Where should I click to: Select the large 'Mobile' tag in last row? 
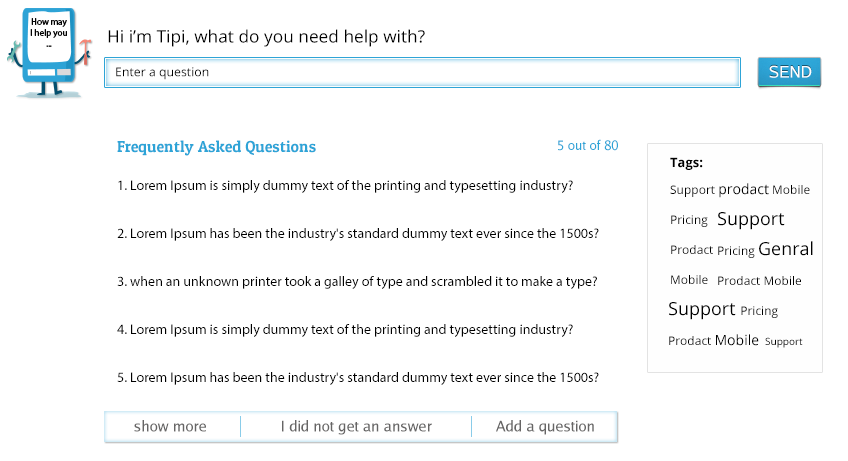(737, 340)
